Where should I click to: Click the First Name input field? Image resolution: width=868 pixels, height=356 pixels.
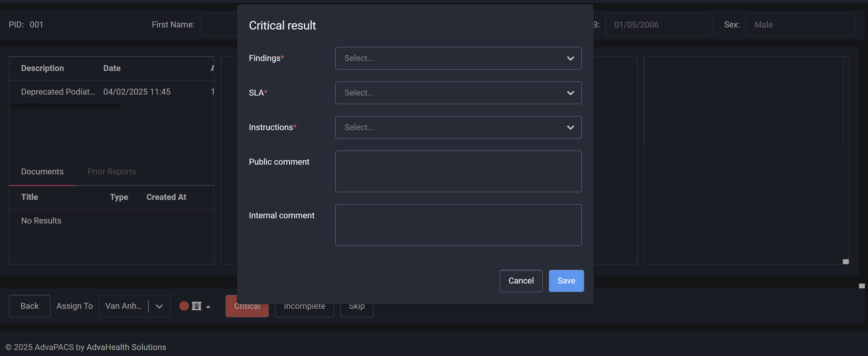point(219,25)
